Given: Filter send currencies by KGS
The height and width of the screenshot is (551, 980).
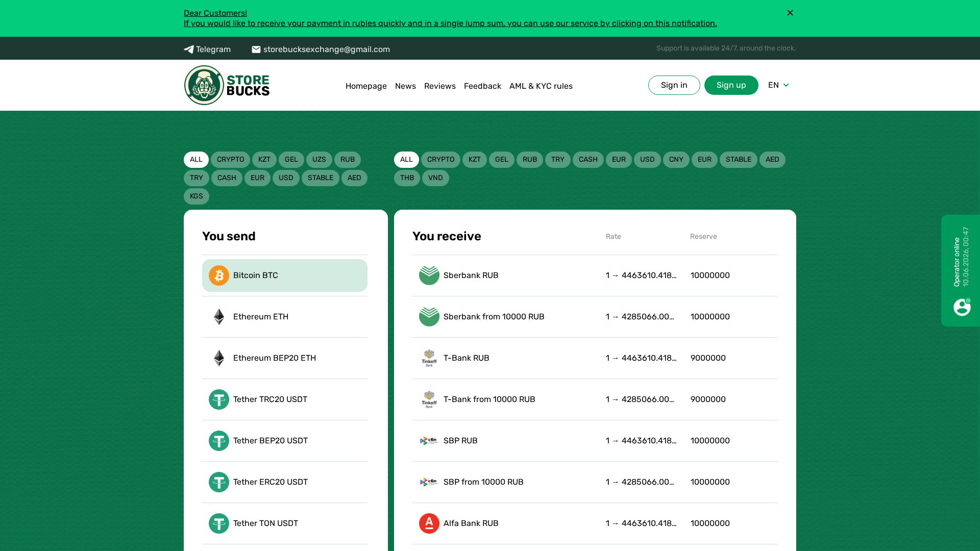Looking at the screenshot, I should click(x=197, y=196).
